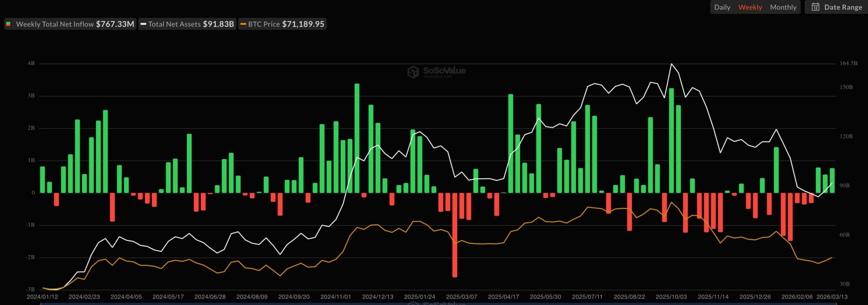Switch chart to Monthly view
The image size is (868, 305).
coord(783,7)
